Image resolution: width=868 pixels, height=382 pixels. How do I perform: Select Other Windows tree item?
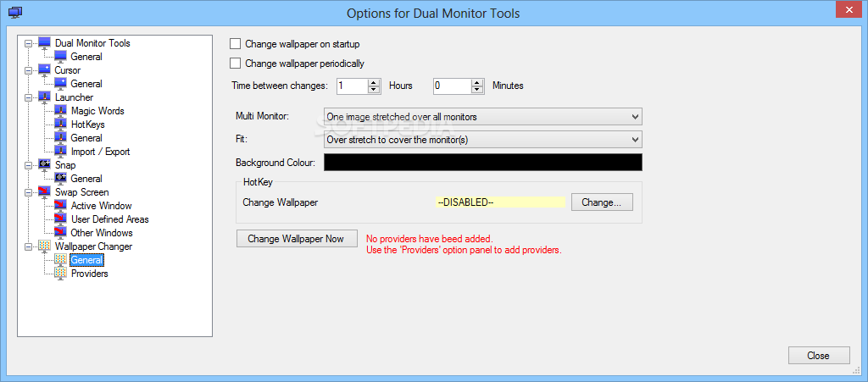pyautogui.click(x=102, y=233)
